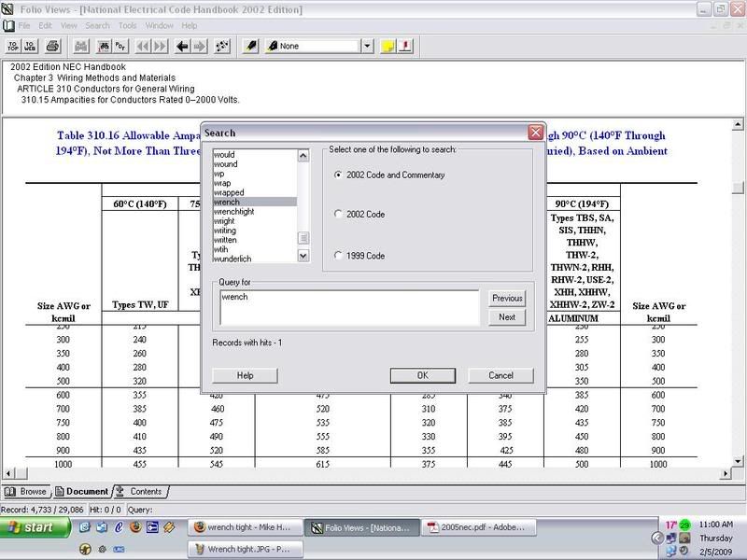Click the Next button in Search dialog
This screenshot has width=747, height=560.
507,317
